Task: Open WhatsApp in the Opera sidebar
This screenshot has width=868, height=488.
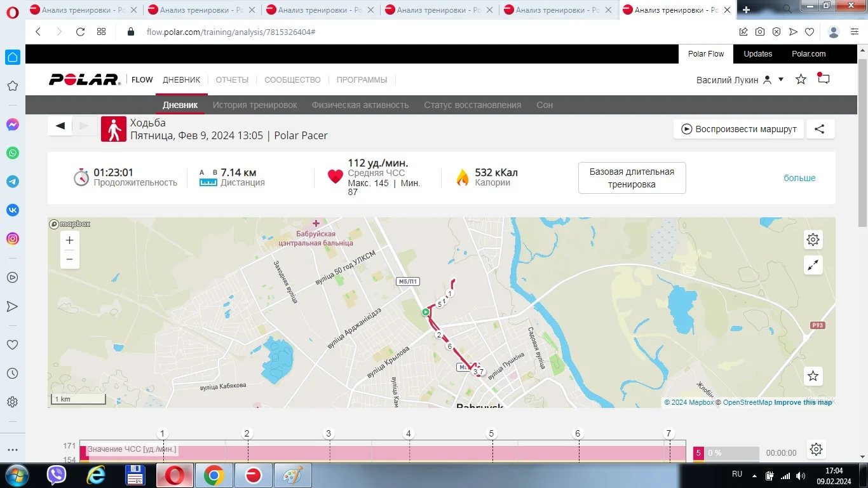Action: [13, 153]
